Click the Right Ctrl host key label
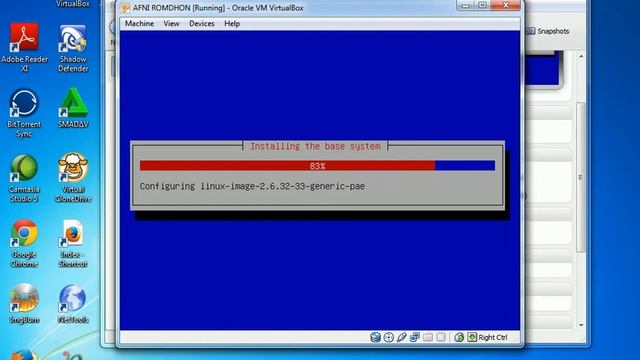This screenshot has height=360, width=640. 493,338
